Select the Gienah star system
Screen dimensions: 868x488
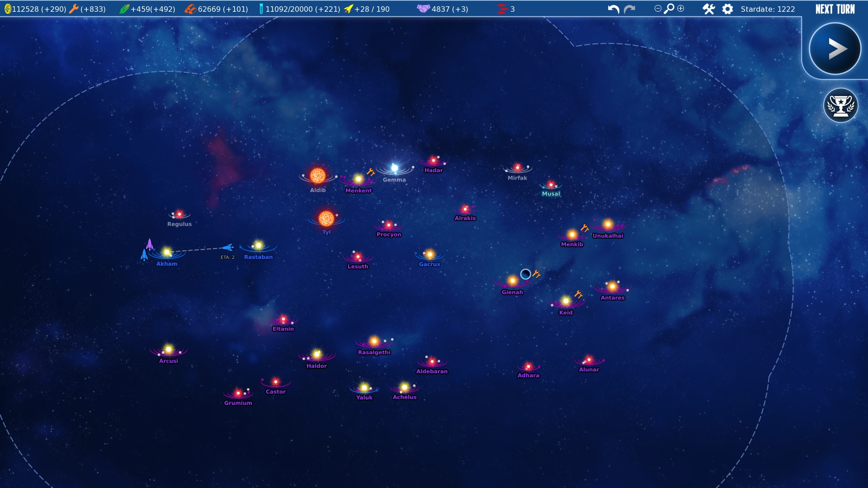point(512,281)
